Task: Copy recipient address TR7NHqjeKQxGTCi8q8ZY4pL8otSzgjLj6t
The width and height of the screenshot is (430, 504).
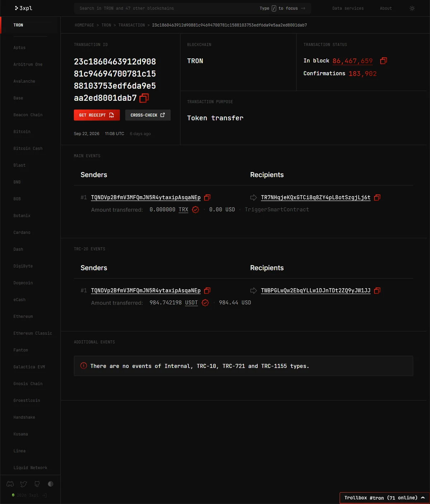Action: [377, 198]
